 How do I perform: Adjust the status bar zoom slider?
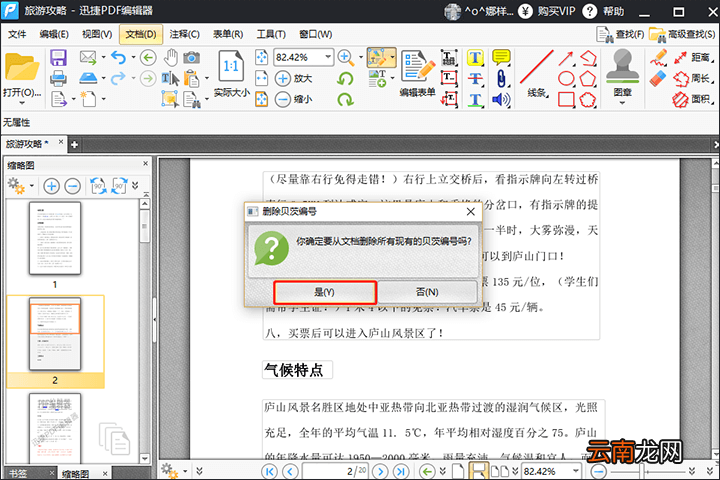pyautogui.click(x=643, y=471)
